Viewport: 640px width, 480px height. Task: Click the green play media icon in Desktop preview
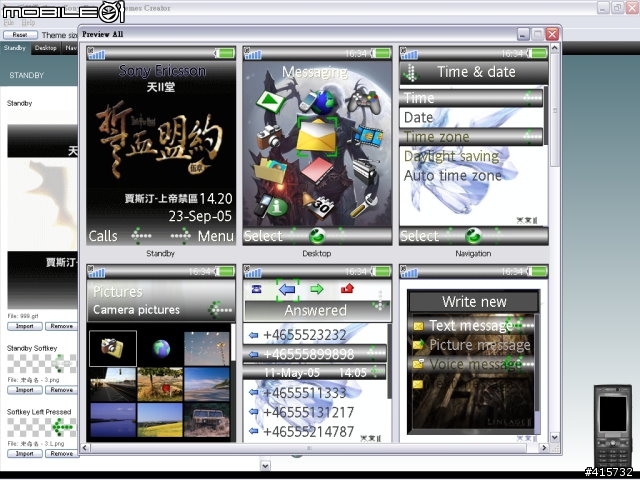(x=270, y=101)
